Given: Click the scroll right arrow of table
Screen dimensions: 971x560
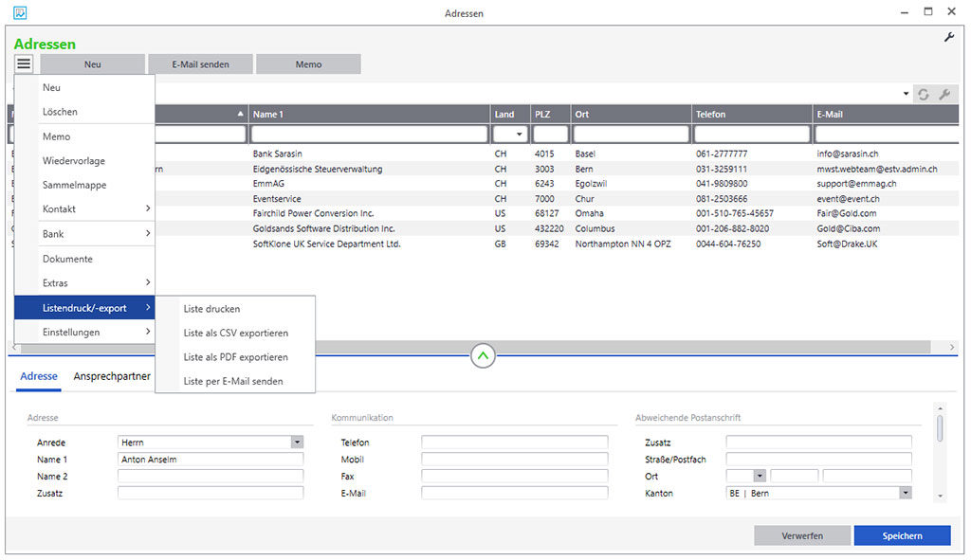Looking at the screenshot, I should pyautogui.click(x=952, y=347).
